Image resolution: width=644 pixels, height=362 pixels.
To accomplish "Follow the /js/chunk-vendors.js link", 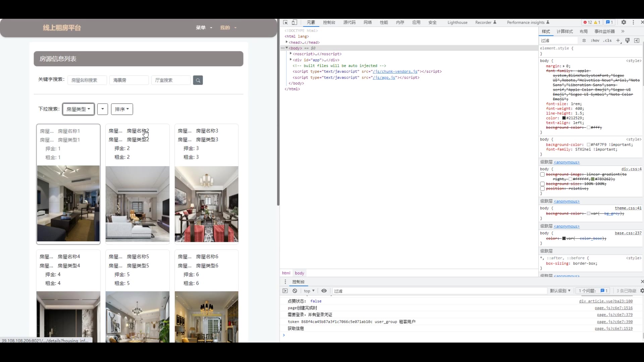I will (x=395, y=71).
